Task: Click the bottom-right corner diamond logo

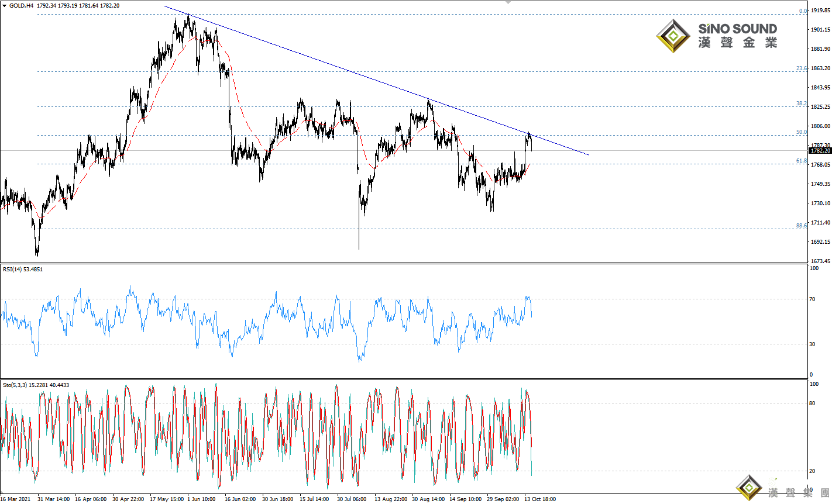Action: tap(749, 488)
